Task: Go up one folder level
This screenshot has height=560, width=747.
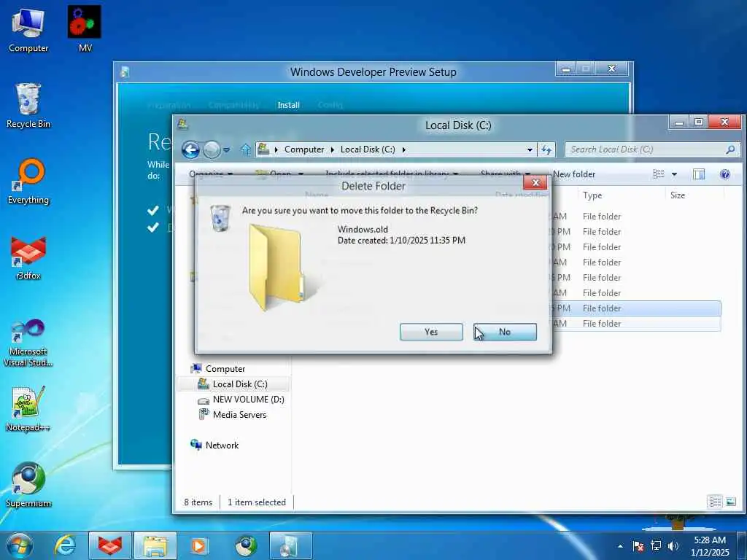Action: coord(245,149)
